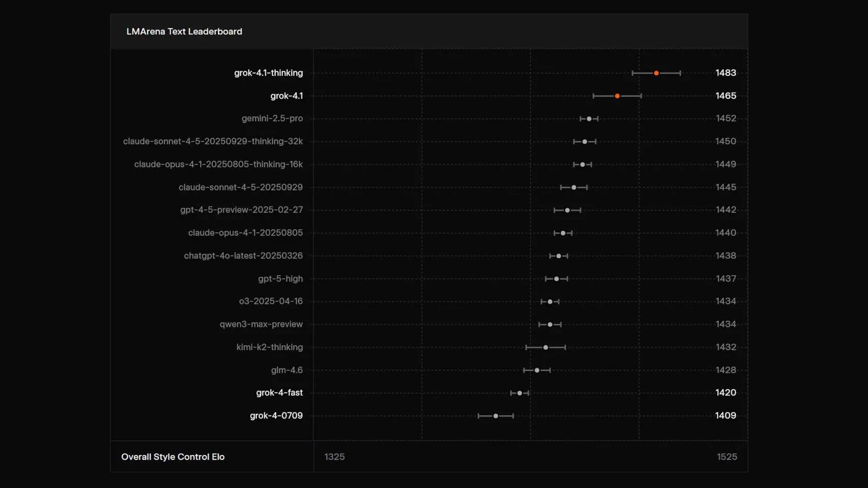Click the 1434 score in the o3-2025-04-16 row

point(726,301)
